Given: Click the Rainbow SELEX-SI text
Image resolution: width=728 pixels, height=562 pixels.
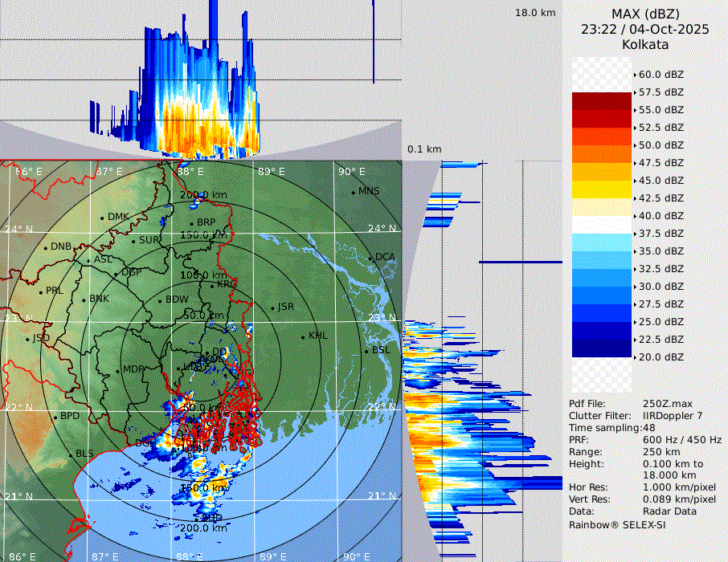Looking at the screenshot, I should click(x=617, y=524).
